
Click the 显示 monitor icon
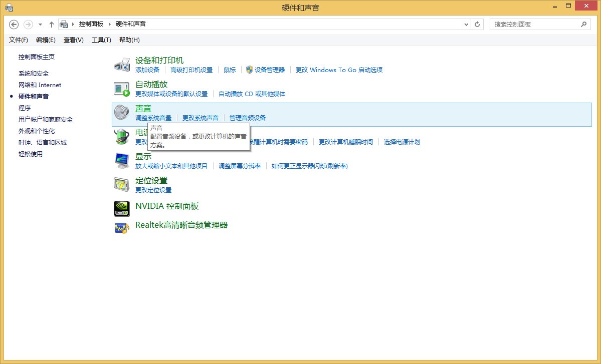[121, 160]
